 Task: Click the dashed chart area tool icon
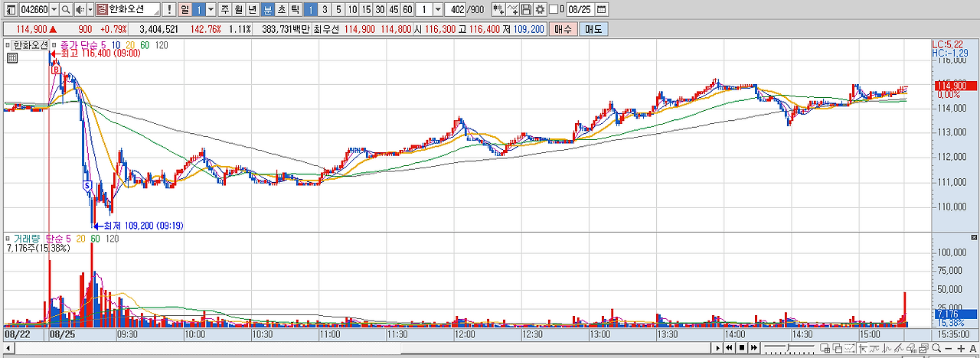(x=849, y=348)
